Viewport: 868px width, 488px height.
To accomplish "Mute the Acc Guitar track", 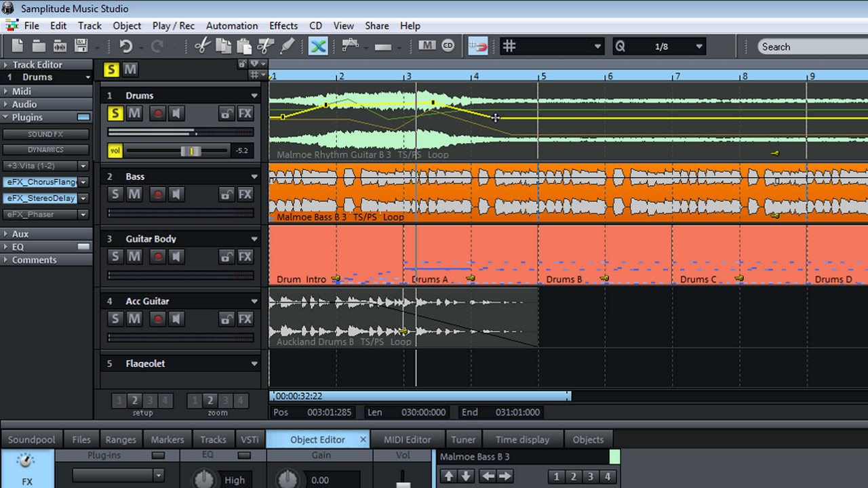I will [x=134, y=319].
